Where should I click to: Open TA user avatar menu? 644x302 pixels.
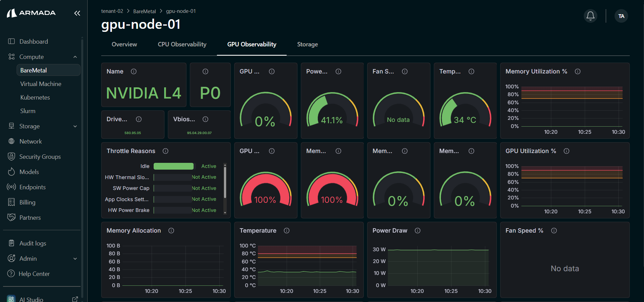click(621, 16)
